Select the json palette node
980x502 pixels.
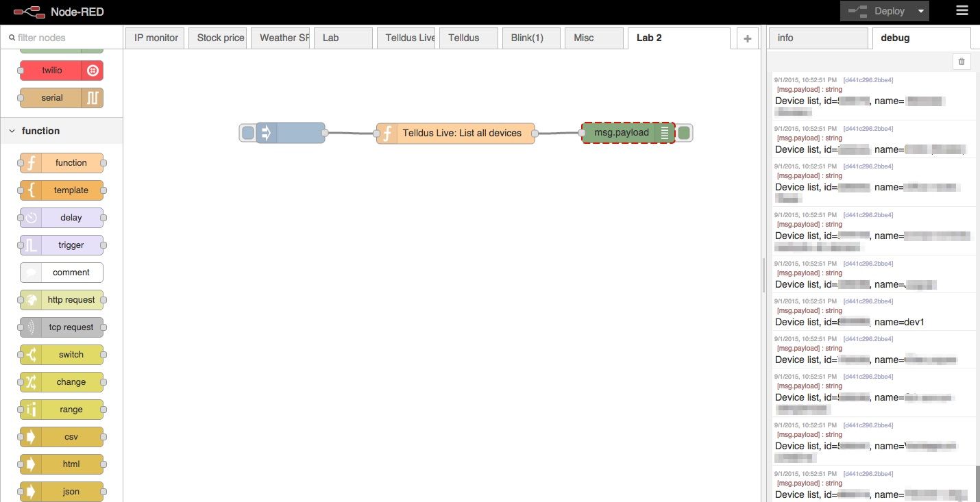point(62,492)
